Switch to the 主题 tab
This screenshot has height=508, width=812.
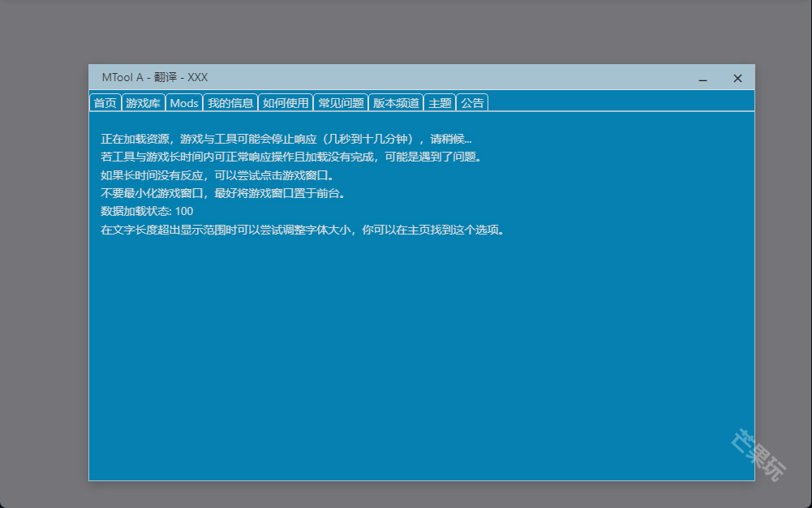[440, 102]
